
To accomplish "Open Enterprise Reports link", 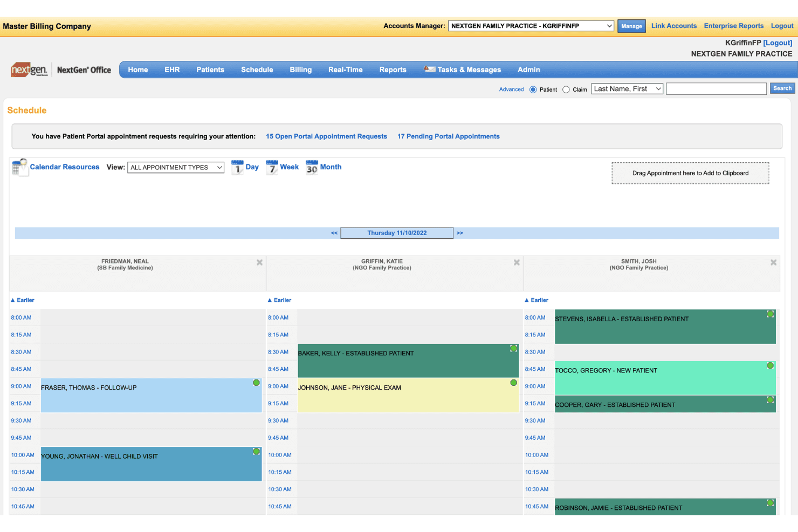I will point(734,26).
